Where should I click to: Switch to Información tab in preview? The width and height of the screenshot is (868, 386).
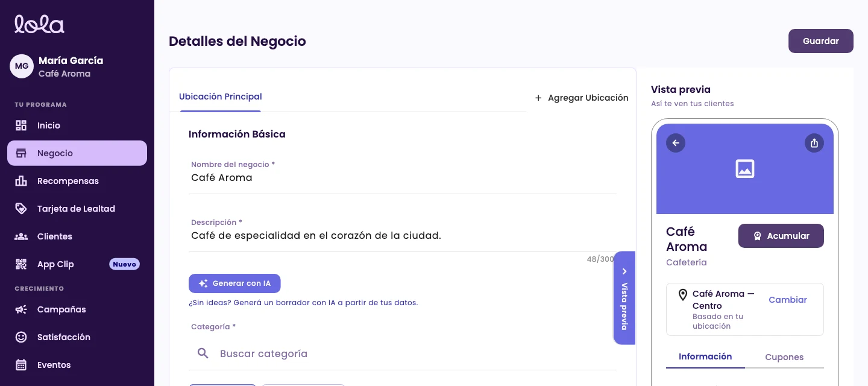(705, 356)
